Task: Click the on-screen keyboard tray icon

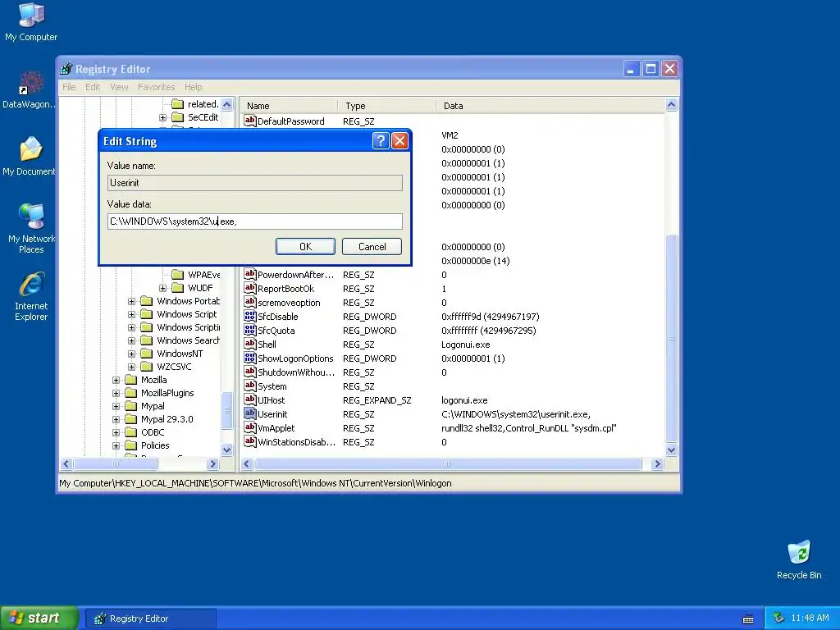Action: point(748,619)
